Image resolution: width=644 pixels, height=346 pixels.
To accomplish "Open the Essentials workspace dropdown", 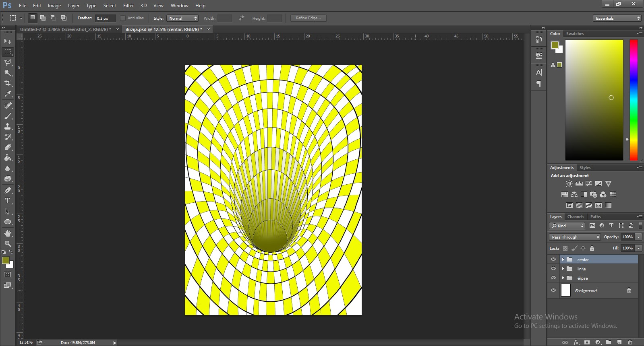I will point(617,18).
